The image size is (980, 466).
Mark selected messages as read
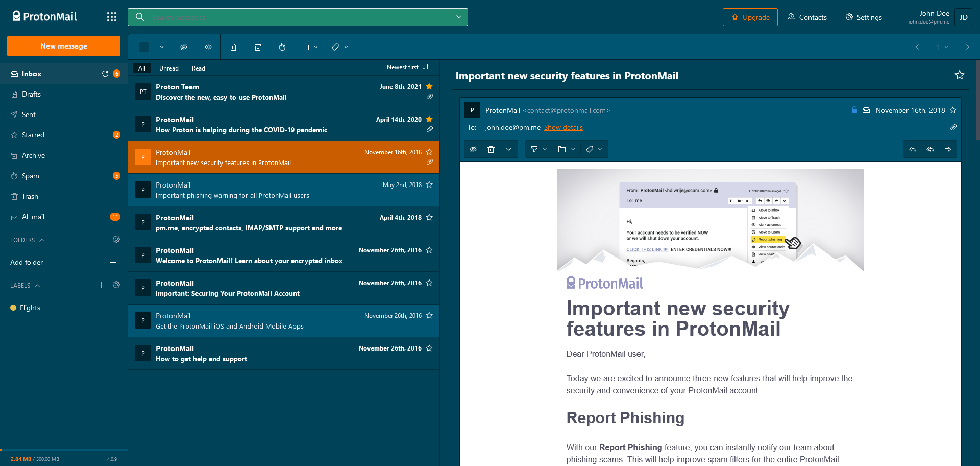[x=208, y=47]
